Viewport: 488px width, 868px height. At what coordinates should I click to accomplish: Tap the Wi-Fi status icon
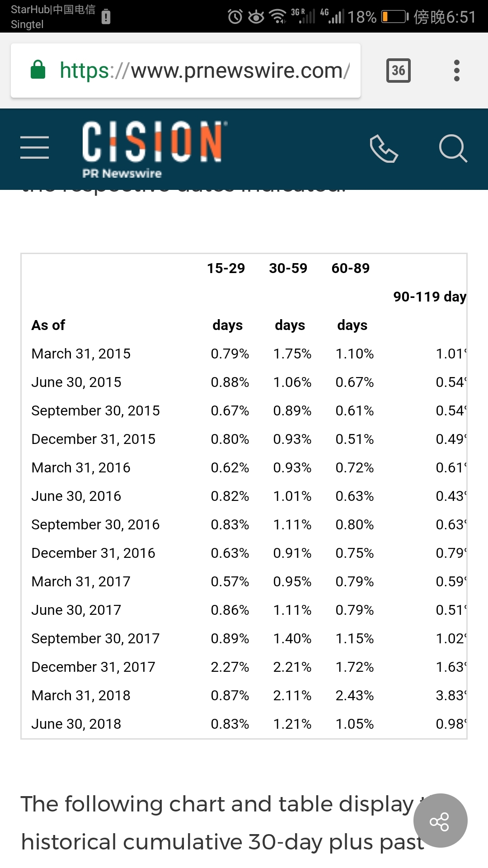[x=277, y=16]
